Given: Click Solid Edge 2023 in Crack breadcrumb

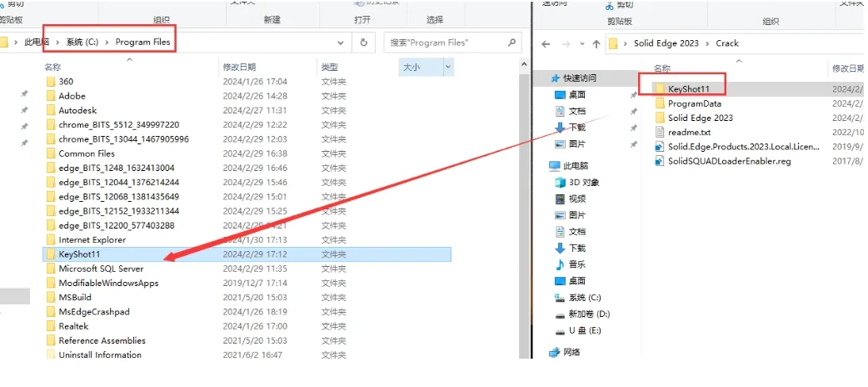Looking at the screenshot, I should [x=666, y=43].
